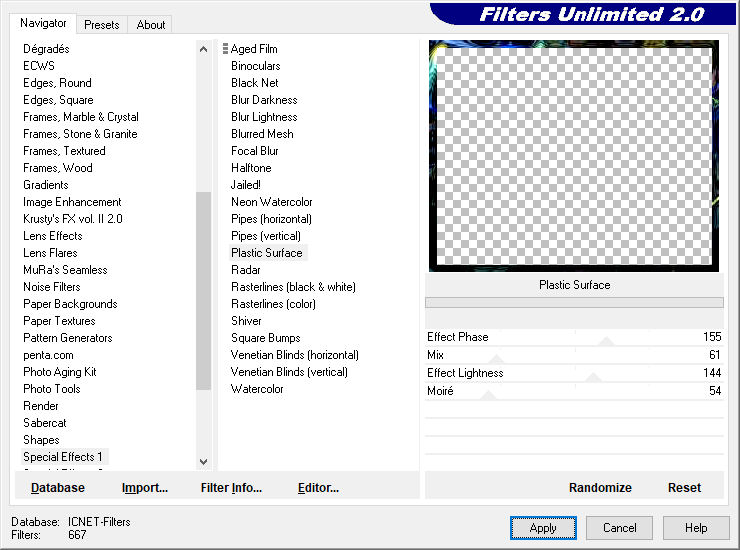740x550 pixels.
Task: Select penta.com category
Action: [48, 355]
